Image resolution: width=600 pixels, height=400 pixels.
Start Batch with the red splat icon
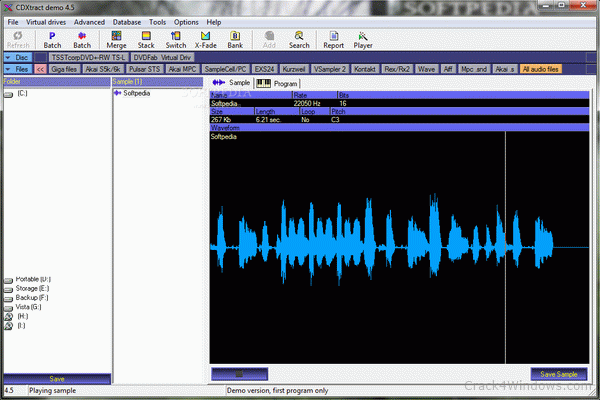tap(82, 40)
